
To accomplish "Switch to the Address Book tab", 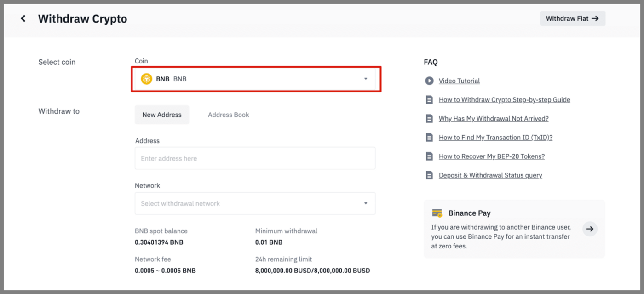I will (x=229, y=115).
